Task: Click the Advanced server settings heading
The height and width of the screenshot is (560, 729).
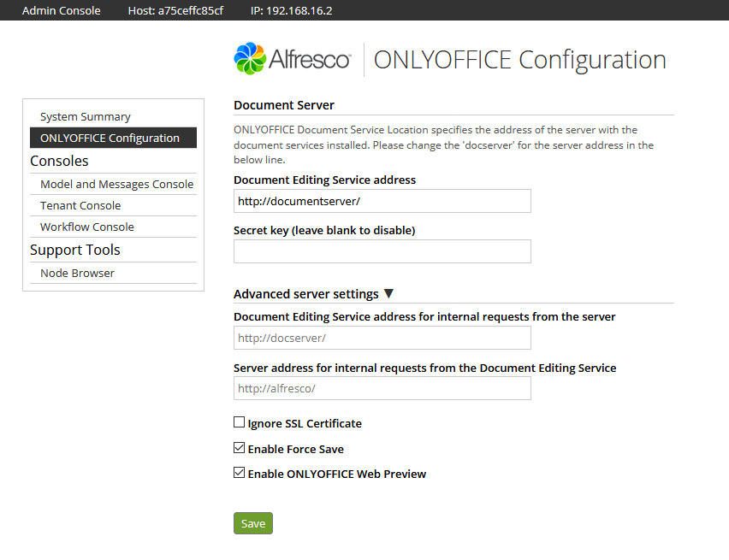Action: coord(306,294)
